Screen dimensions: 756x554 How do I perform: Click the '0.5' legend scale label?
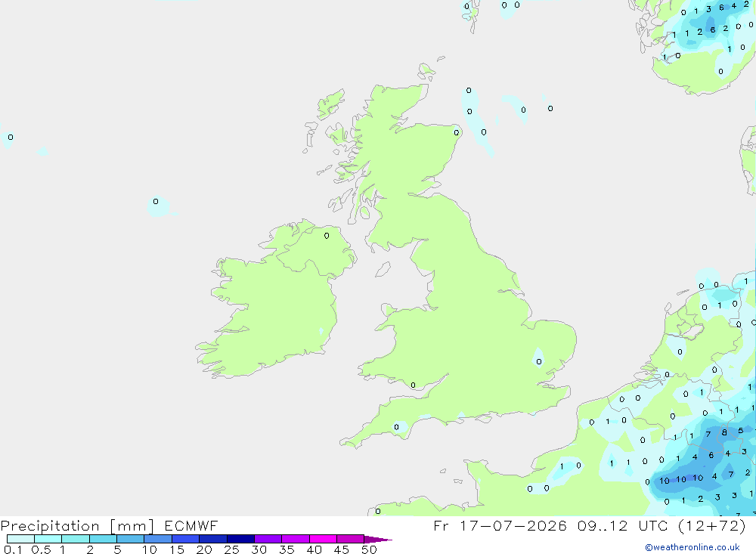pos(41,549)
